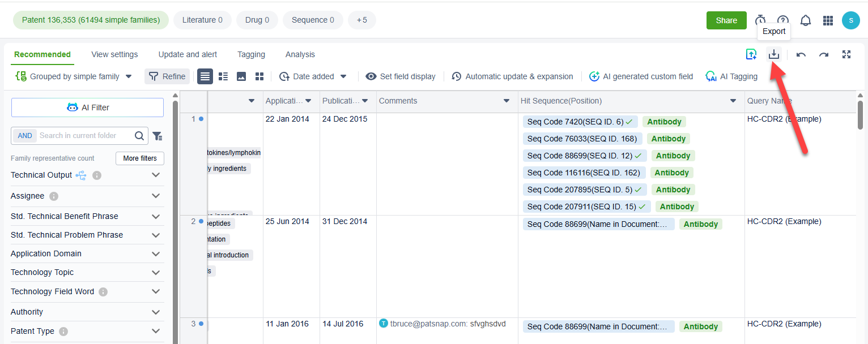Click the Search in current folder field
The image size is (868, 344).
[84, 136]
